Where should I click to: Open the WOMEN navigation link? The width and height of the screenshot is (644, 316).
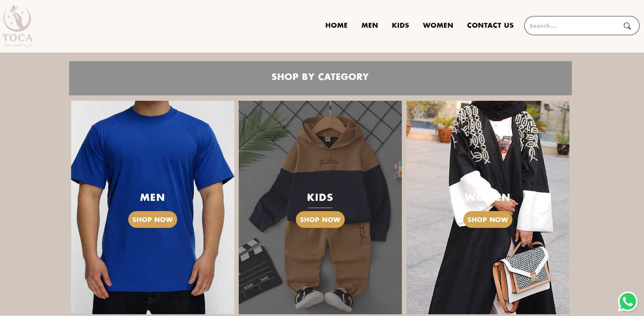[x=438, y=25]
